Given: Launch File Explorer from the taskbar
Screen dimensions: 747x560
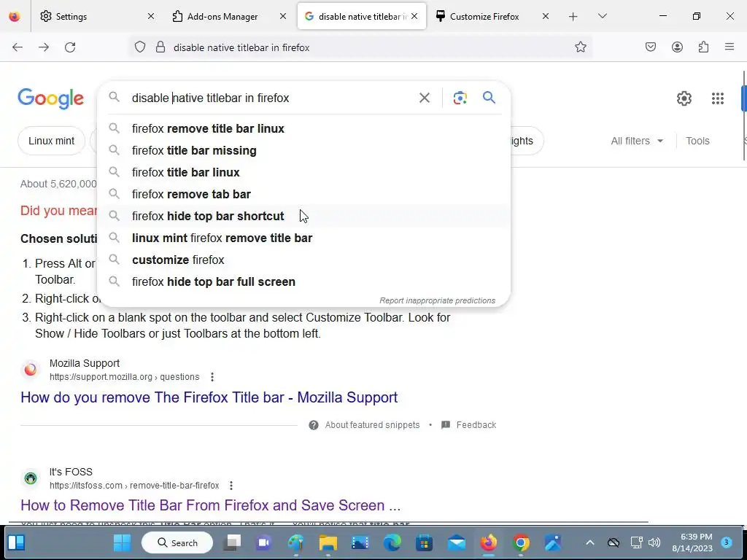Looking at the screenshot, I should pos(328,542).
